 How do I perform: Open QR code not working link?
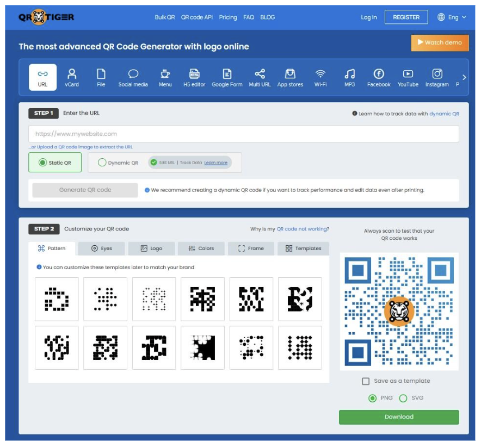point(302,229)
